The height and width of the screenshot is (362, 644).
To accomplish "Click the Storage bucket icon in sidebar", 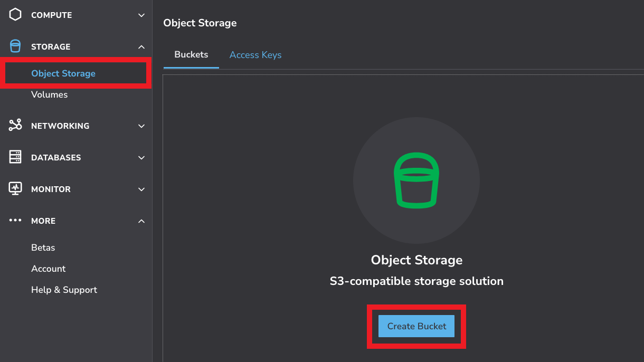I will pos(15,46).
